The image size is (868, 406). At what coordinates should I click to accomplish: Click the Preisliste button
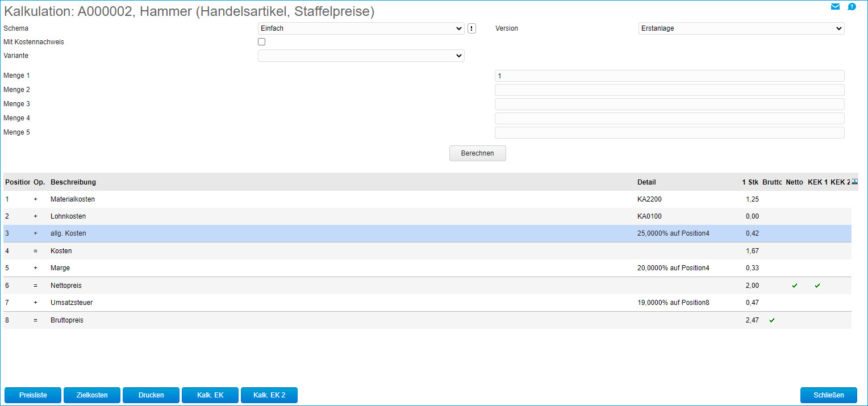point(33,395)
